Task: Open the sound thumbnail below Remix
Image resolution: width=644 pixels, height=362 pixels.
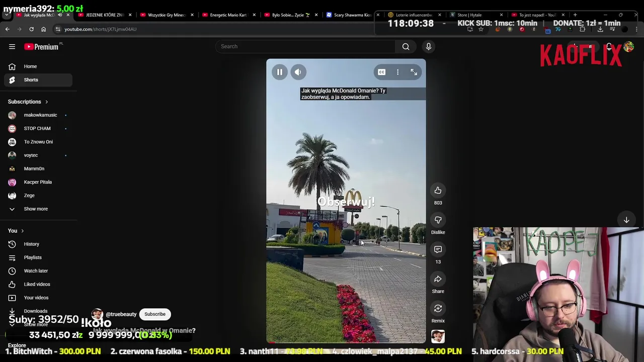Action: 438,336
